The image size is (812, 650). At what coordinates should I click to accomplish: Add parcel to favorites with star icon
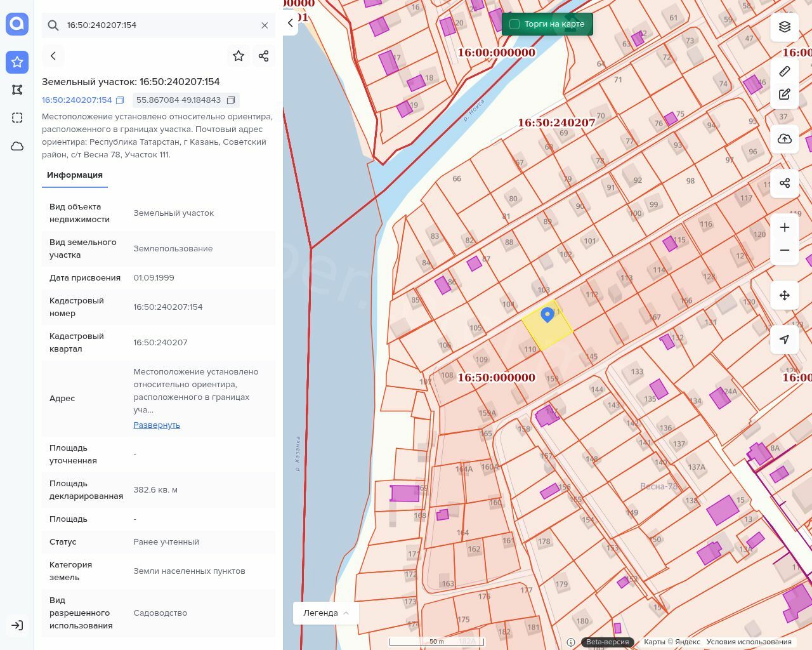point(239,56)
